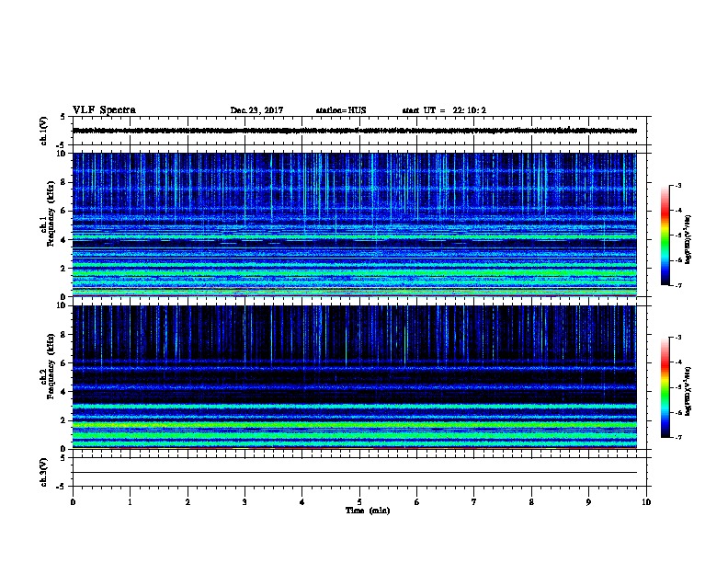Click time-axis tick label "2"
728x563 pixels.
188,501
